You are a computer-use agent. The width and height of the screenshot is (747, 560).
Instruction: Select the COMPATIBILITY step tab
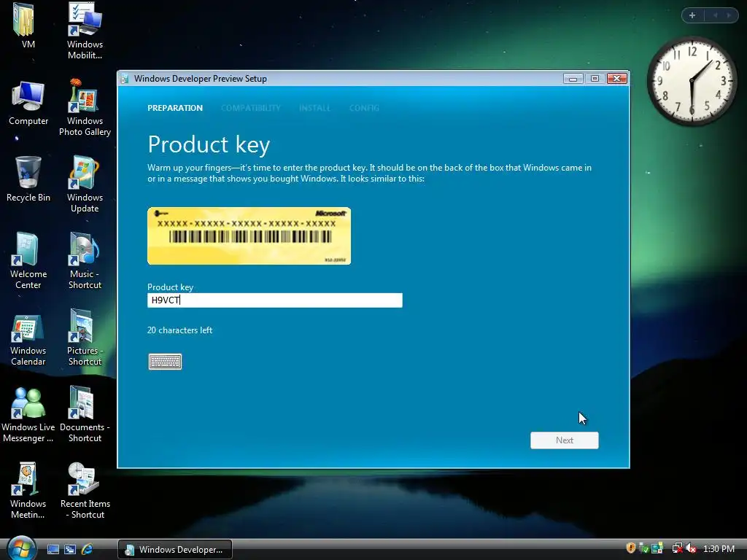pos(251,108)
